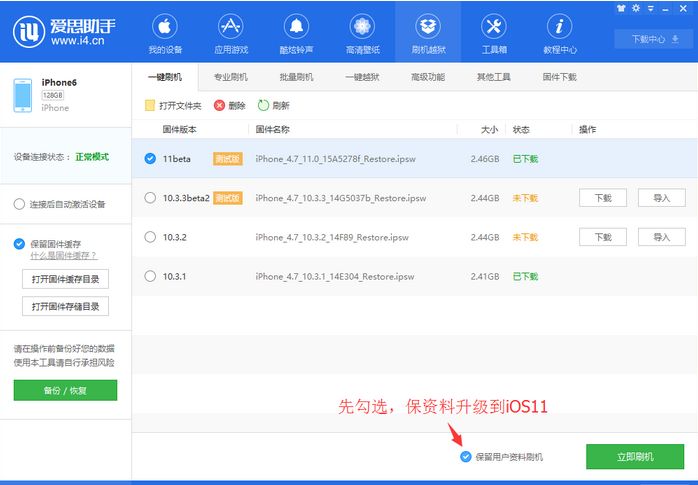Switch to 一键越狱 tab
Viewport: 698px width, 485px height.
[362, 77]
